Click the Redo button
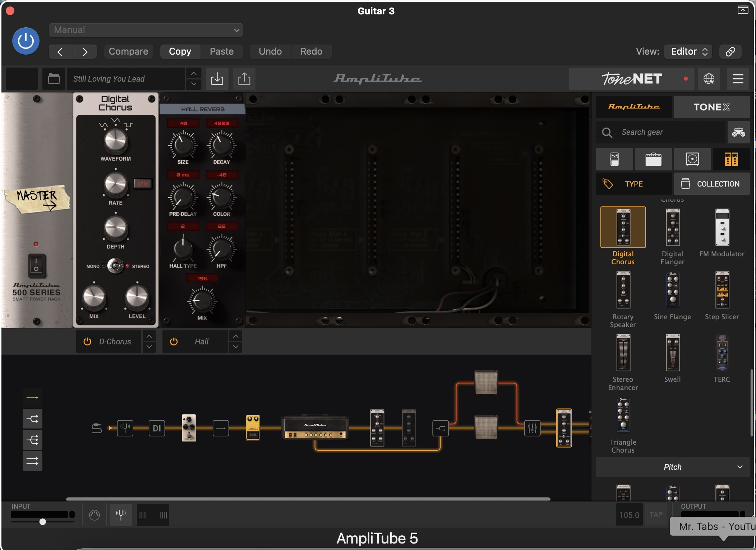Viewport: 756px width, 550px height. coord(311,52)
